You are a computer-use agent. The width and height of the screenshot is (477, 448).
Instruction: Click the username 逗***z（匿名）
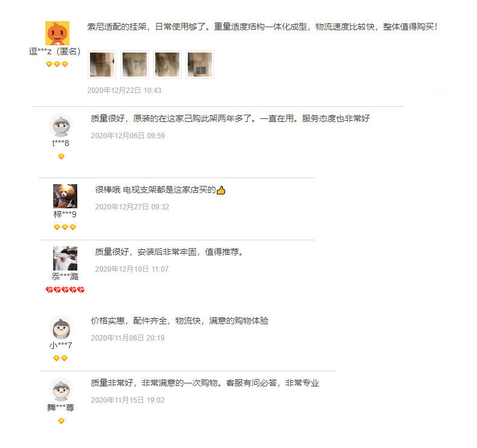point(55,51)
